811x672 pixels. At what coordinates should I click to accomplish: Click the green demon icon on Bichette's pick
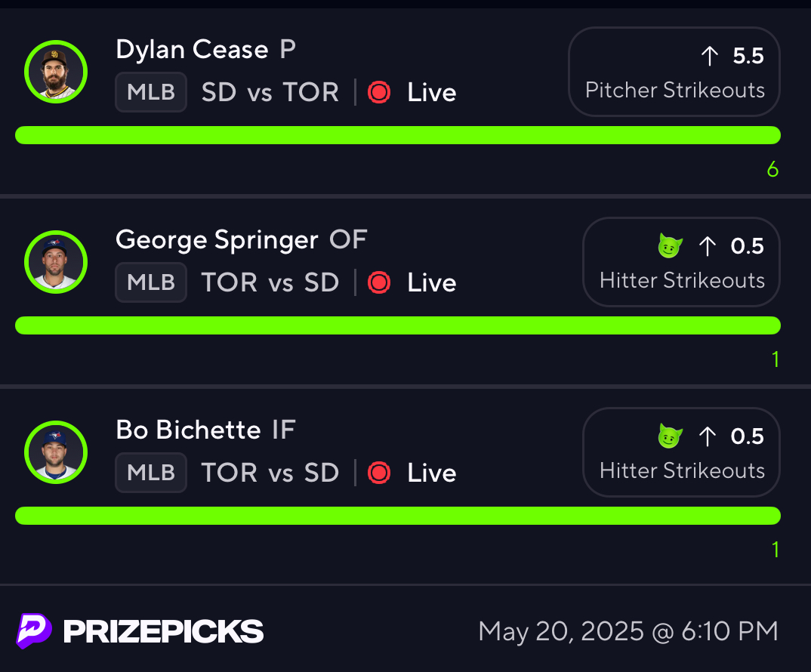[670, 436]
